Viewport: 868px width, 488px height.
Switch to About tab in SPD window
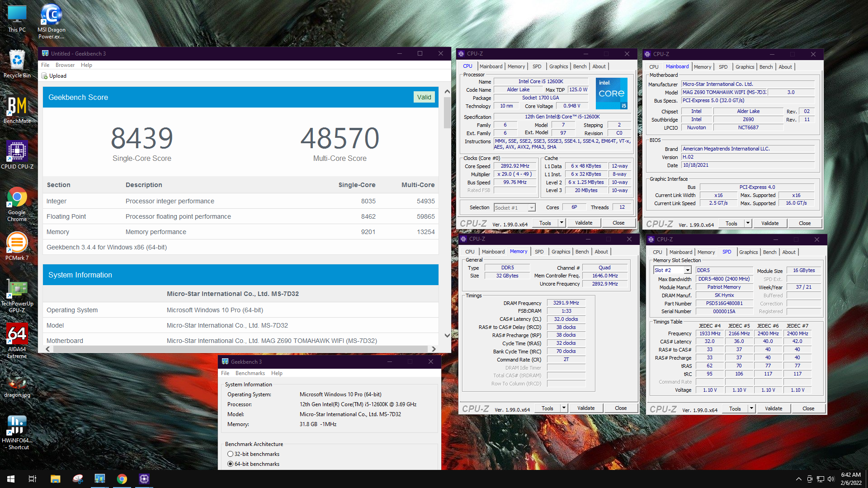(788, 252)
